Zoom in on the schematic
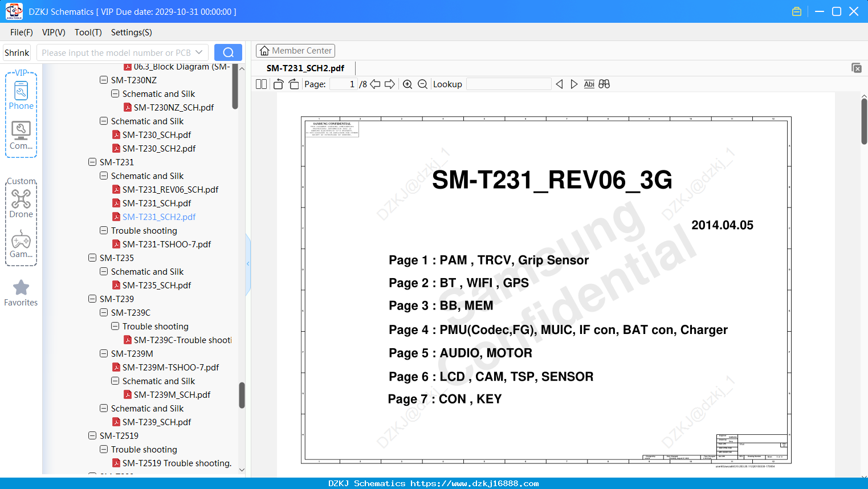Viewport: 868px width, 489px height. (407, 84)
